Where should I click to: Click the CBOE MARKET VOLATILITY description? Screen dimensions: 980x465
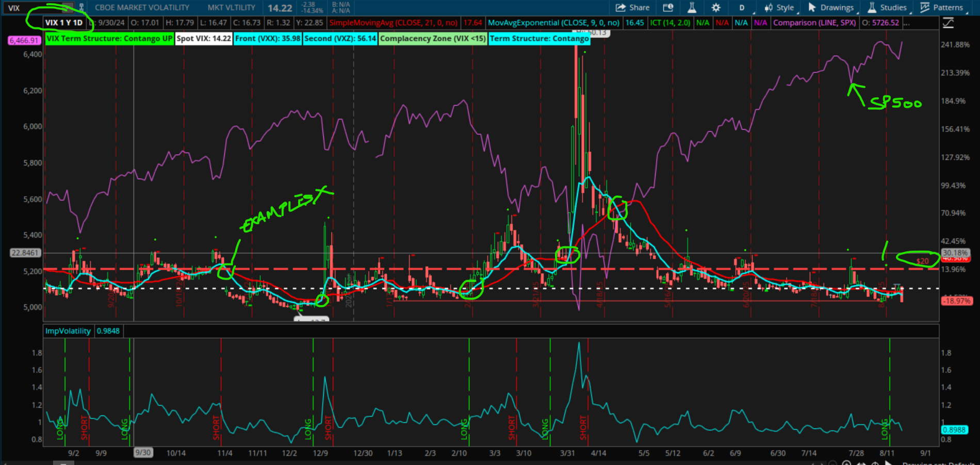(142, 8)
